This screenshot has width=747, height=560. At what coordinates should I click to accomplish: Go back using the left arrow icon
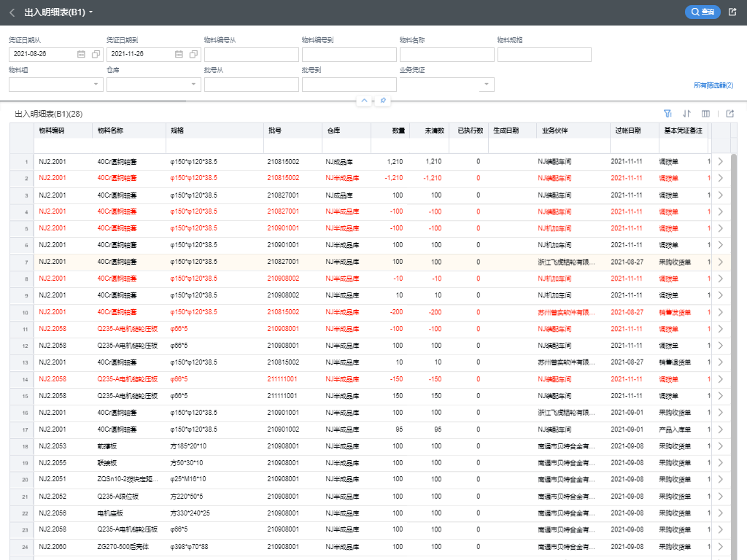tap(12, 12)
